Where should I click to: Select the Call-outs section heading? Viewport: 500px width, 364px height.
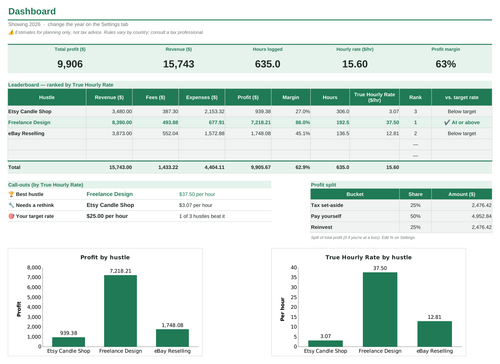tap(46, 185)
